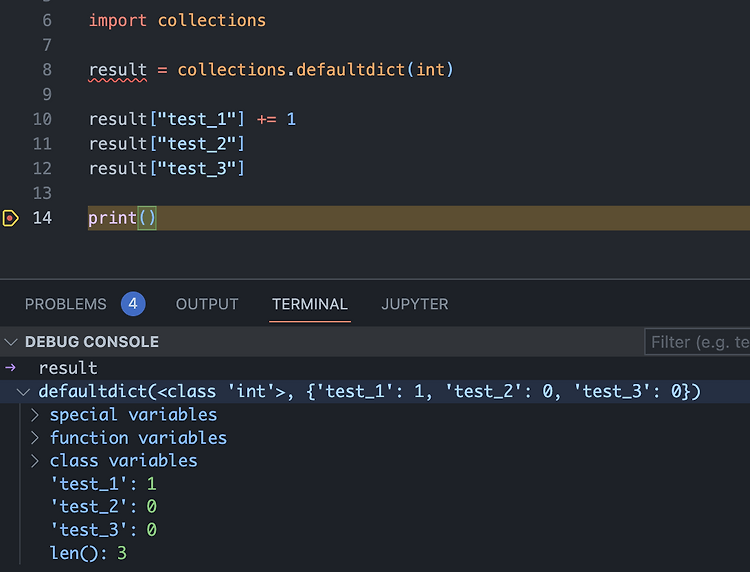Select the 'test_2': 0 entry
The image size is (750, 572).
(x=103, y=506)
